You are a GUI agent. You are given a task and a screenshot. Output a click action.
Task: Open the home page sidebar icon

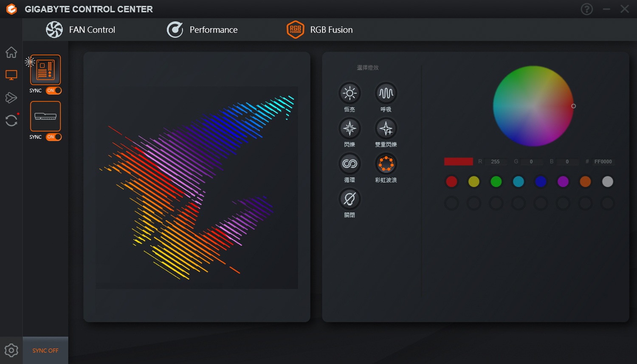(11, 52)
